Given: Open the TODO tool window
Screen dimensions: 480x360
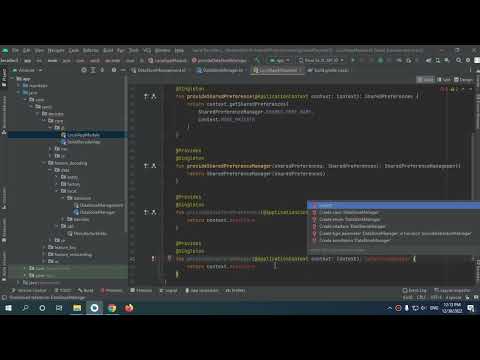Looking at the screenshot, I should pos(62,291).
